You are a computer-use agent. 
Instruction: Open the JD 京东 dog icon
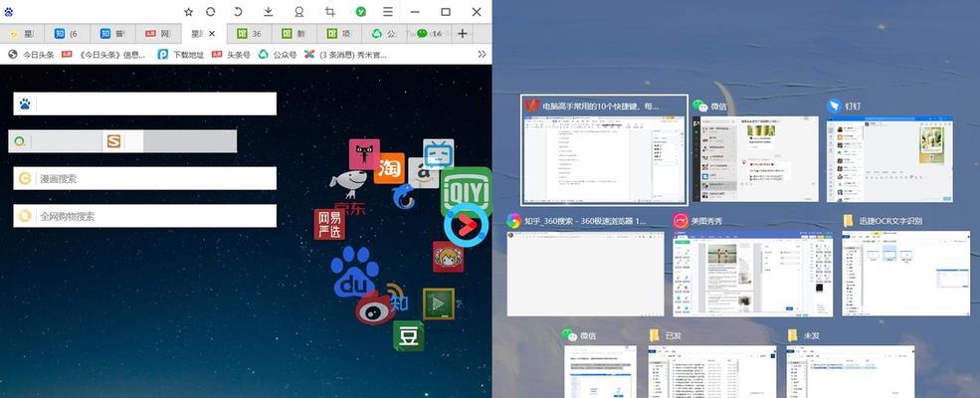click(347, 192)
